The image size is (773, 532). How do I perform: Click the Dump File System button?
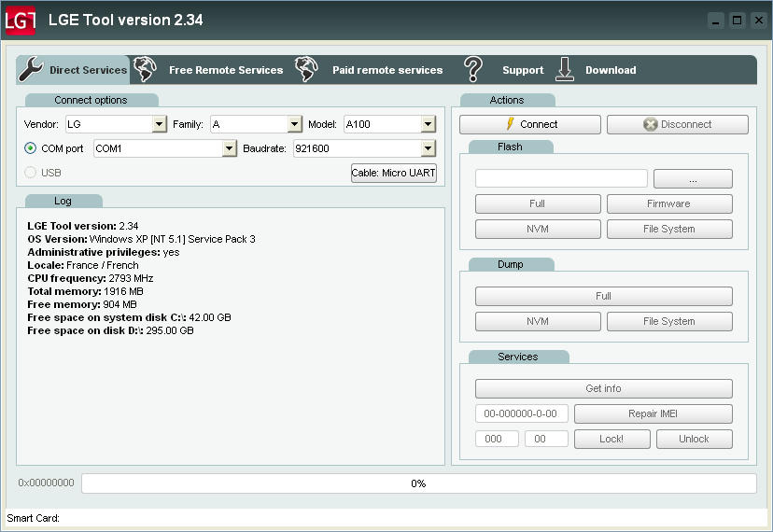click(669, 321)
